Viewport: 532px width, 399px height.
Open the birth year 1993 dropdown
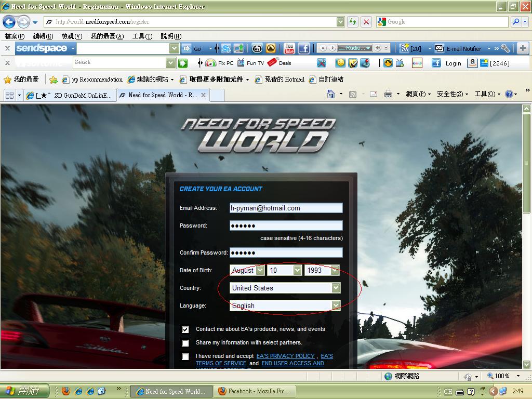335,270
